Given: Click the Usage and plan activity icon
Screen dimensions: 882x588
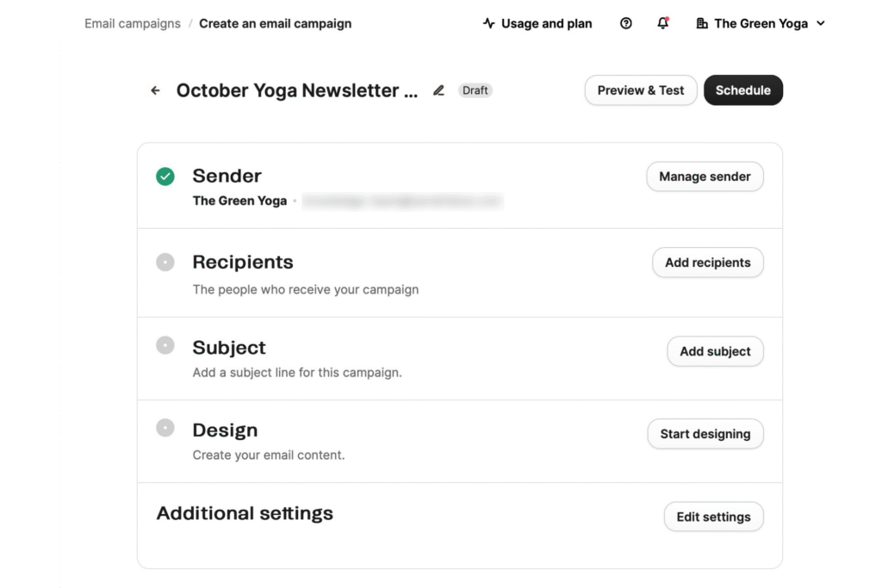Looking at the screenshot, I should 489,23.
